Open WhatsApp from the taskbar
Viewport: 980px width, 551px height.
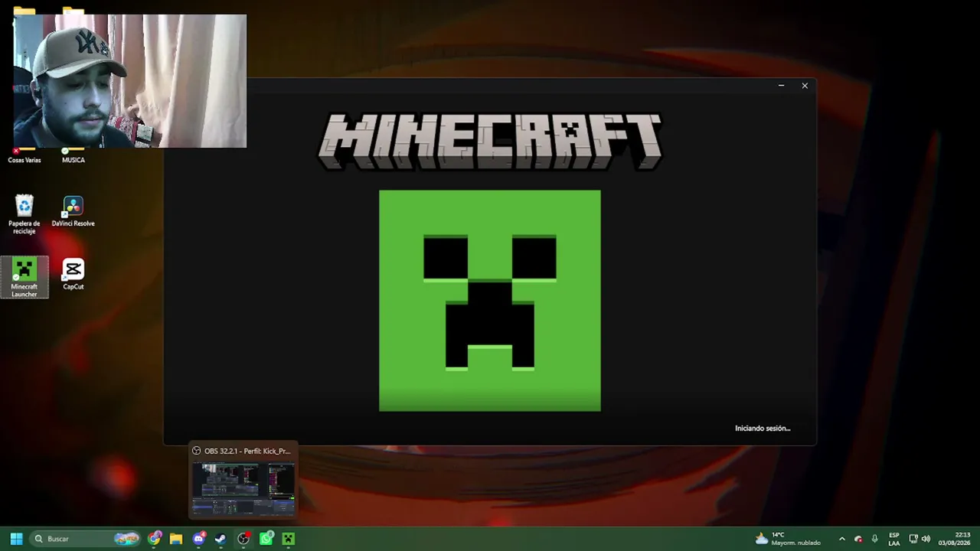click(x=266, y=539)
